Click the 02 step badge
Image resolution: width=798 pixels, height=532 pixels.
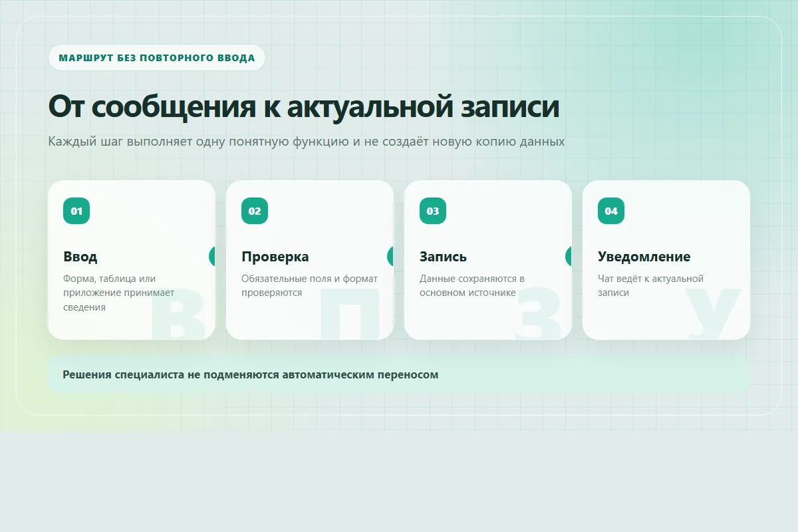click(255, 211)
